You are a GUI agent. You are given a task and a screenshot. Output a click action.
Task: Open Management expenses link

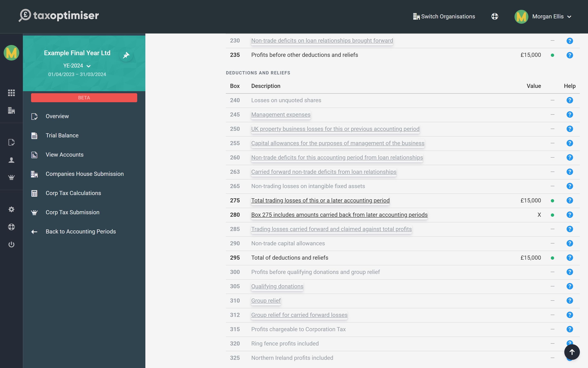(281, 115)
